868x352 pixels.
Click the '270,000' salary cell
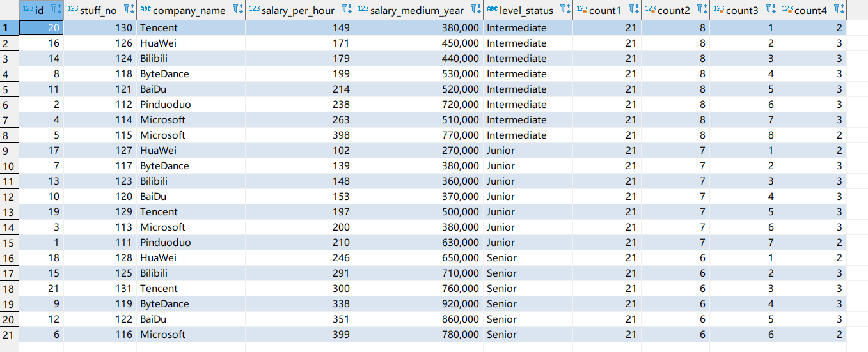(418, 150)
